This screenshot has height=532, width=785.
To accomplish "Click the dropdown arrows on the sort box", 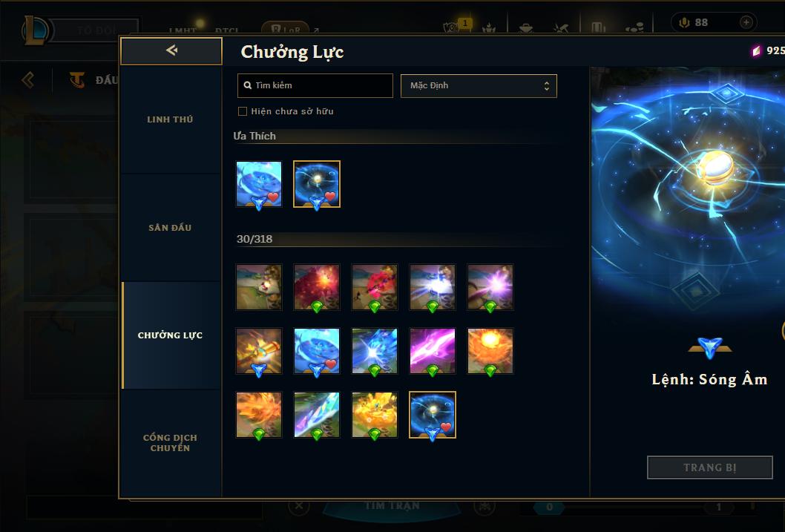I will (547, 86).
